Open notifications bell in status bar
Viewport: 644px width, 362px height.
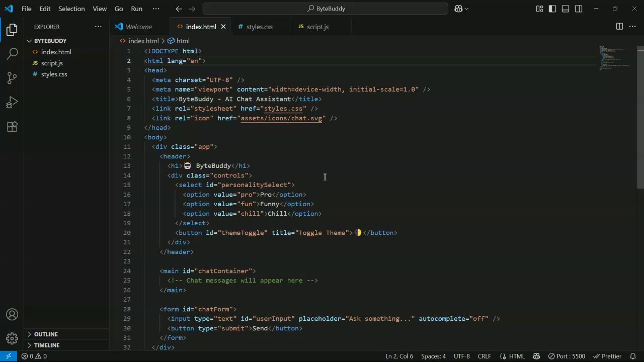coord(633,356)
